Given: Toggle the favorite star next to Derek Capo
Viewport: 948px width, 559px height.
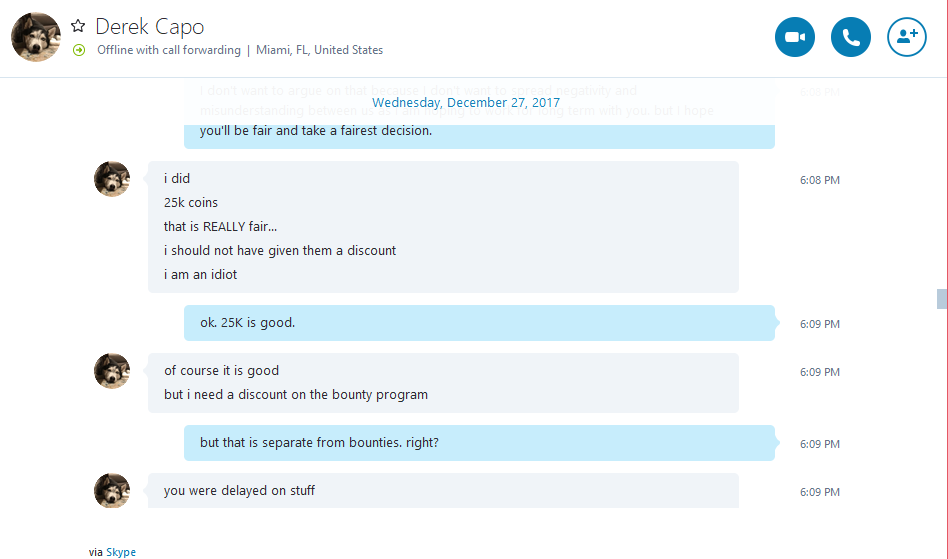Looking at the screenshot, I should tap(78, 26).
